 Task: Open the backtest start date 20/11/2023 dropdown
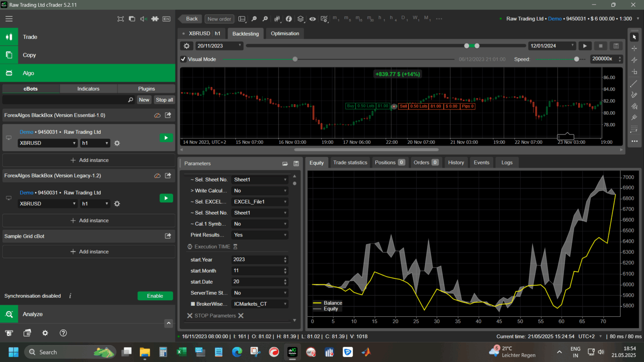coord(219,46)
